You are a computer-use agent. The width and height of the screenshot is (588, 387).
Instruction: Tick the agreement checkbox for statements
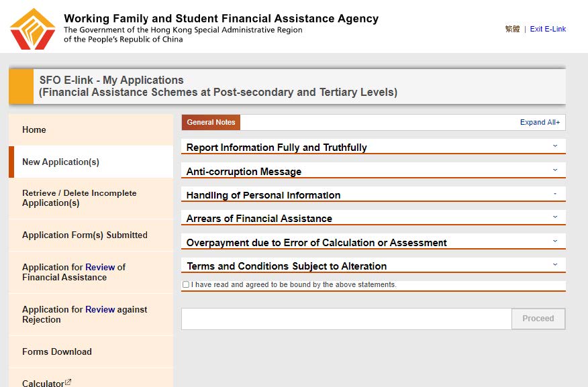[185, 285]
